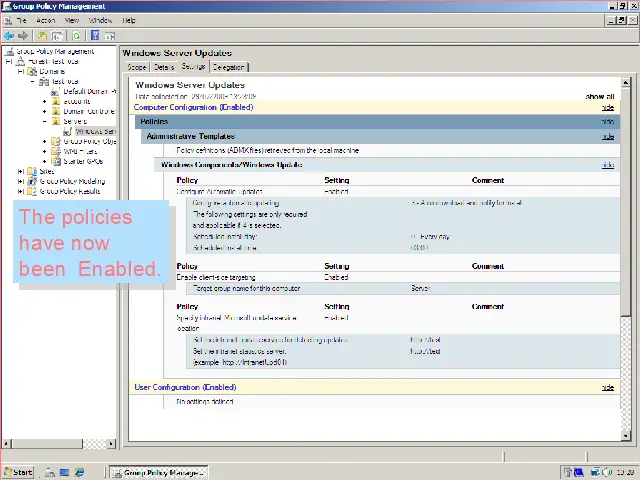Click the Computer Configuration (Enabled) heading

tap(193, 107)
